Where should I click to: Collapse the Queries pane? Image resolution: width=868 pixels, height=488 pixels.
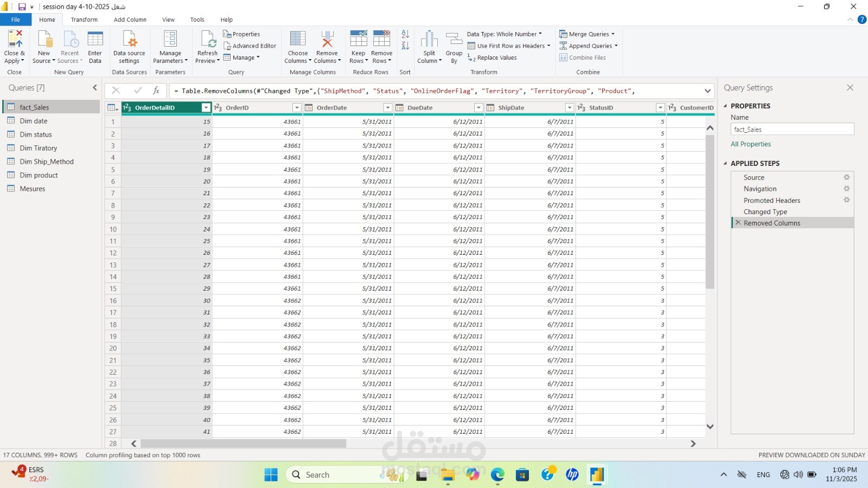[x=95, y=88]
